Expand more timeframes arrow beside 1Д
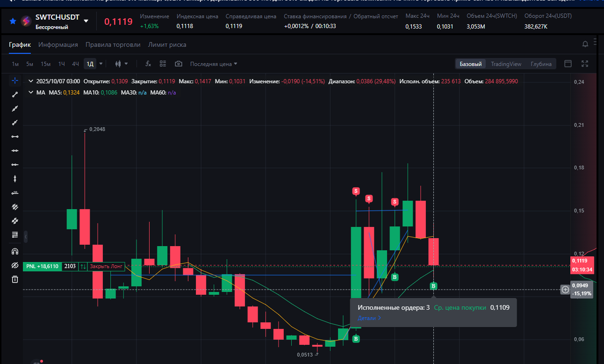 point(101,64)
